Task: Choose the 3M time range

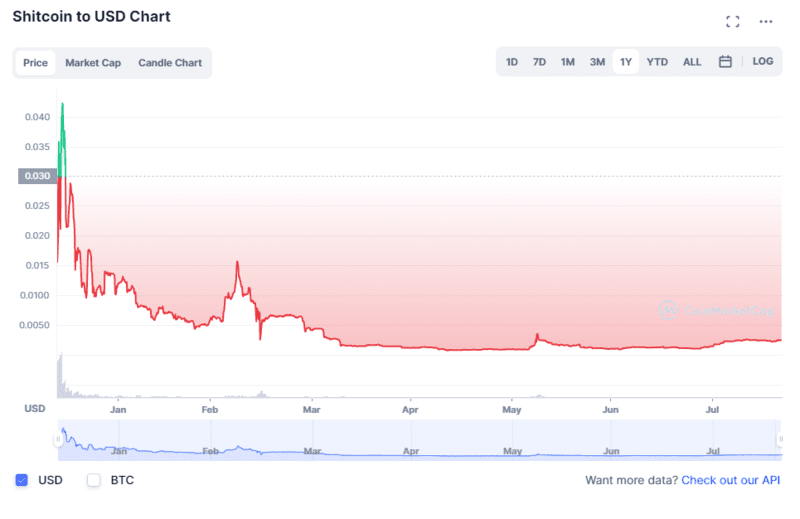Action: click(x=597, y=62)
